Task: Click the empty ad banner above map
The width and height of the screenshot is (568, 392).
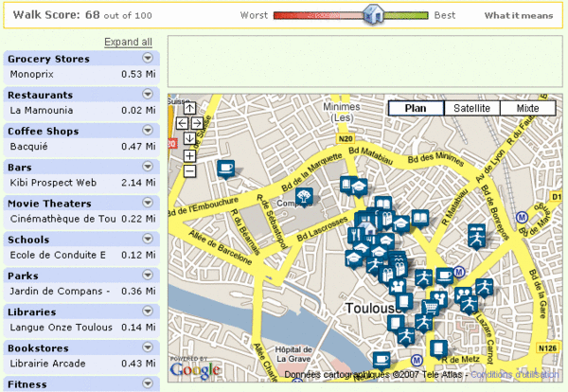Action: tap(365, 62)
